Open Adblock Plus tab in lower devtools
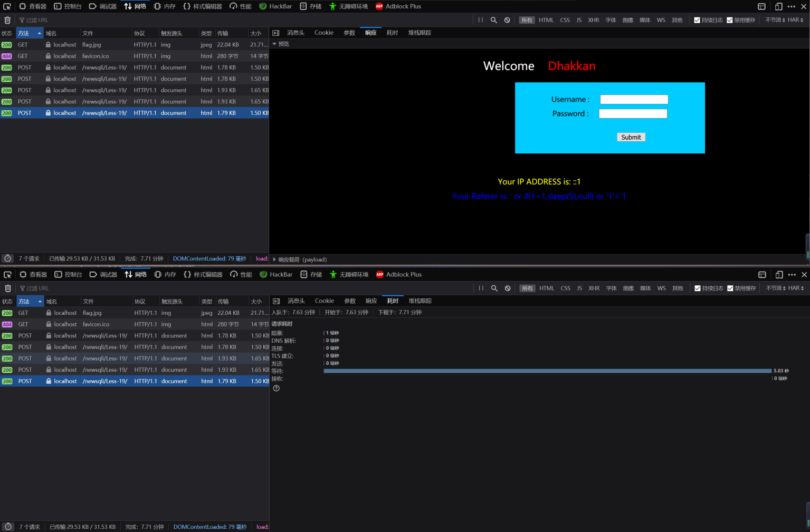The image size is (810, 532). tap(399, 275)
